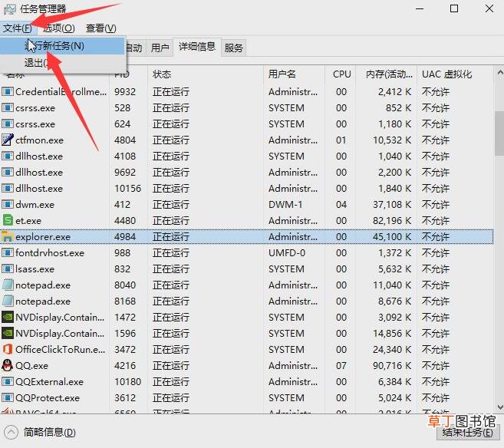Switch to the 详细信息 tab
The width and height of the screenshot is (504, 448).
coord(197,47)
